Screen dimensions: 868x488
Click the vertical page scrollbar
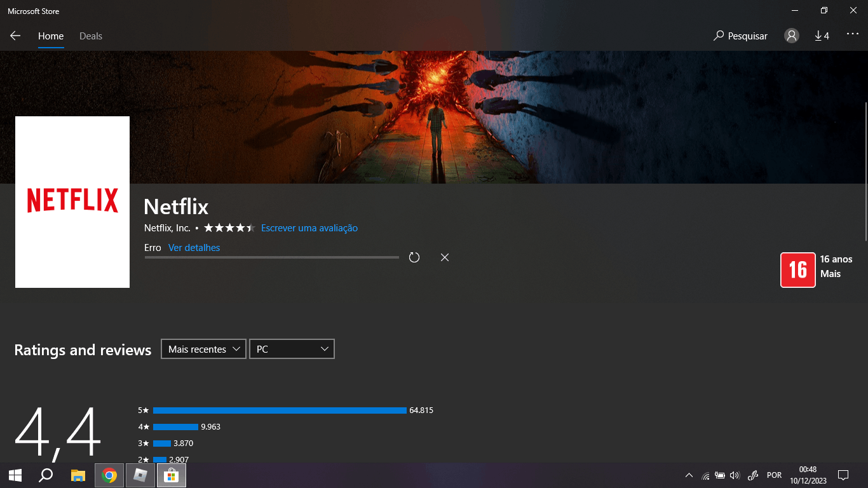point(865,172)
